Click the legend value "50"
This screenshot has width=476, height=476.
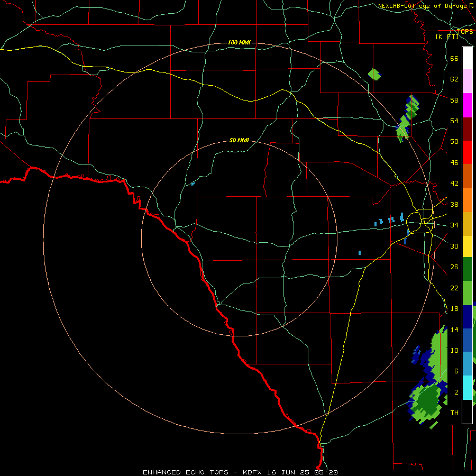pos(454,142)
